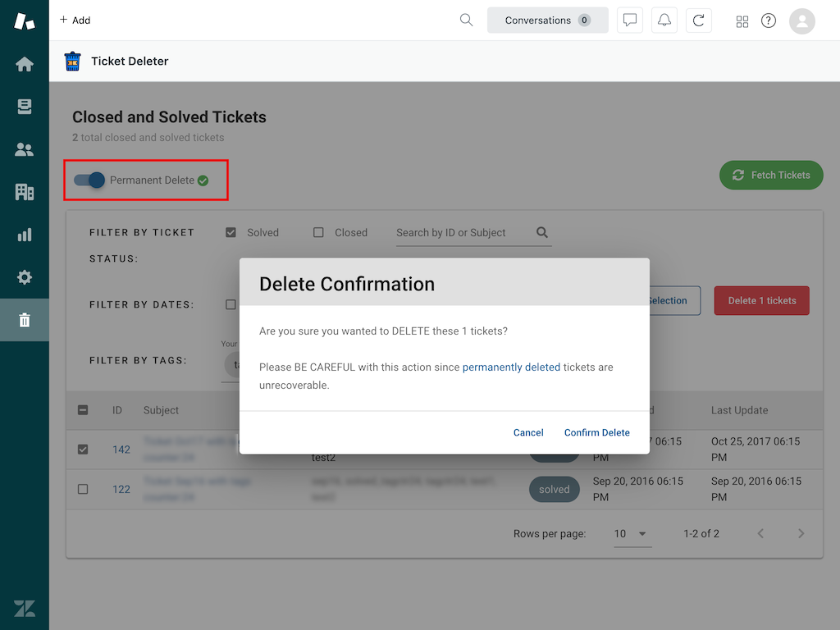Check the checkbox for ticket 122
840x630 pixels.
point(83,489)
